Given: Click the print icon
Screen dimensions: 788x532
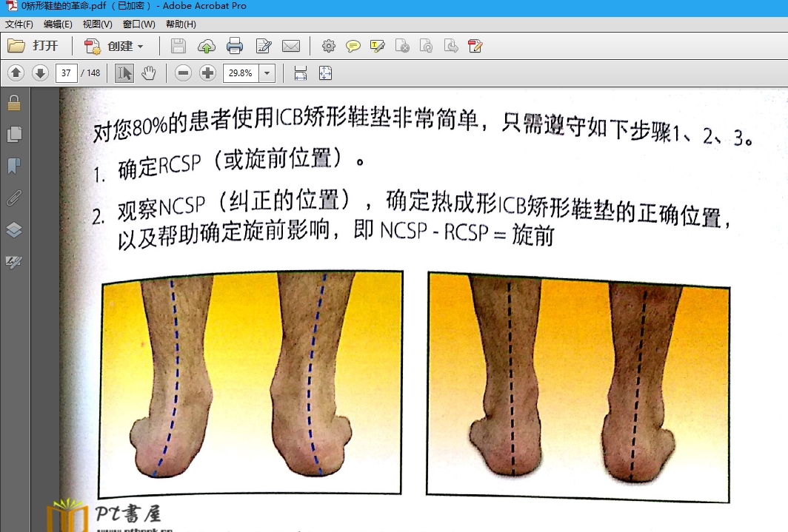Looking at the screenshot, I should [x=235, y=46].
